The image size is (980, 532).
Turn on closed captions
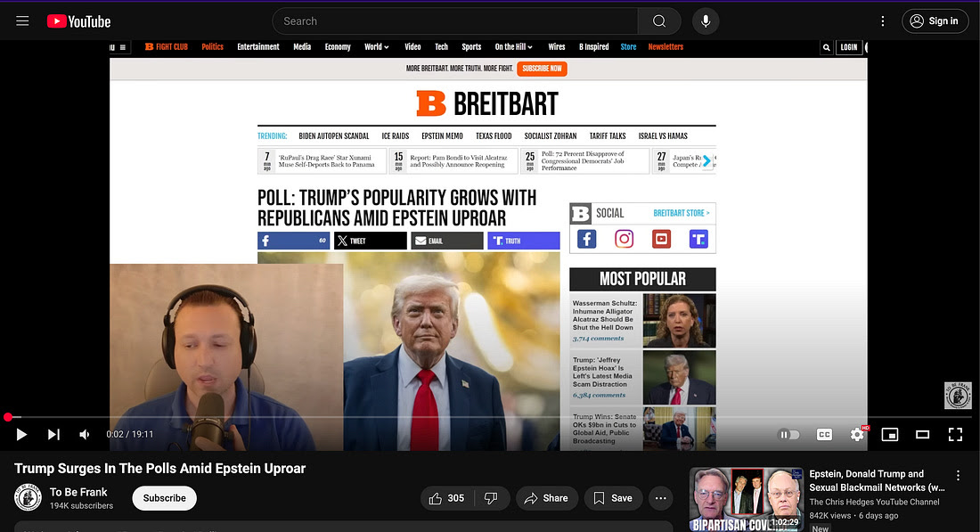pyautogui.click(x=824, y=435)
